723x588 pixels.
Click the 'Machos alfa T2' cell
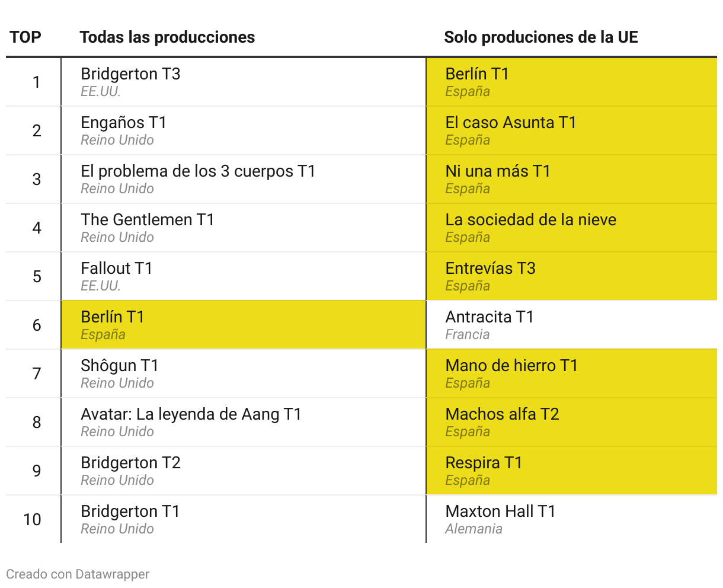coord(502,414)
